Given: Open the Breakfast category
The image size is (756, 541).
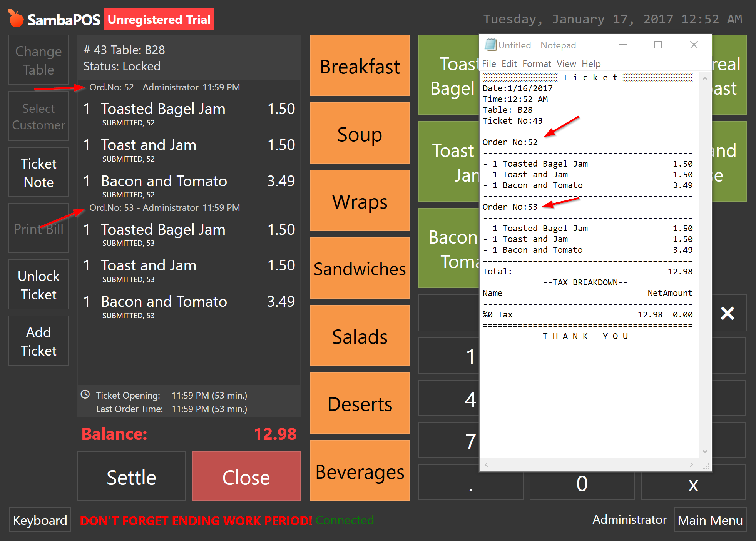Looking at the screenshot, I should [x=360, y=65].
